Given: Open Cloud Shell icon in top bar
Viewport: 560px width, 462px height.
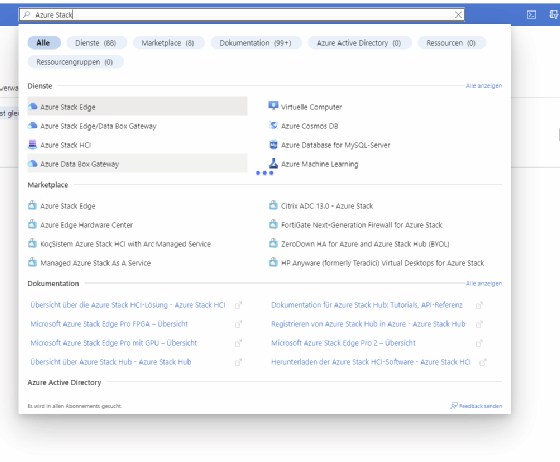Looking at the screenshot, I should [531, 15].
